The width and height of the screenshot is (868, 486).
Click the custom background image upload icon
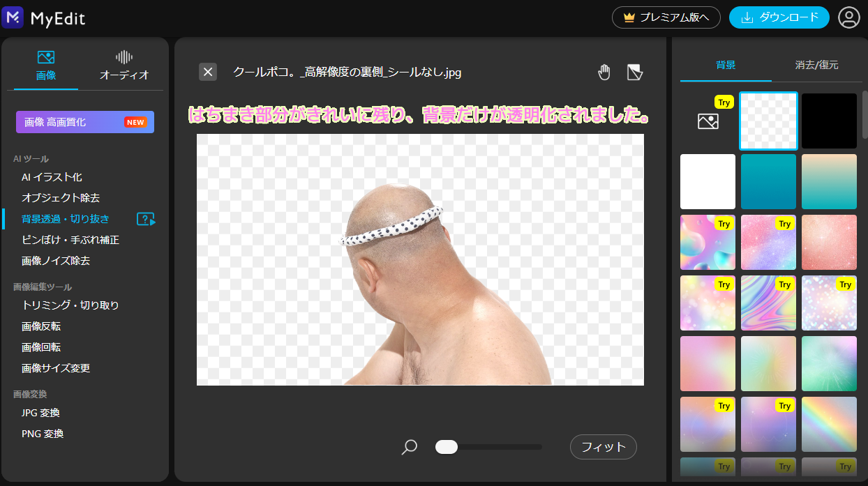(708, 121)
